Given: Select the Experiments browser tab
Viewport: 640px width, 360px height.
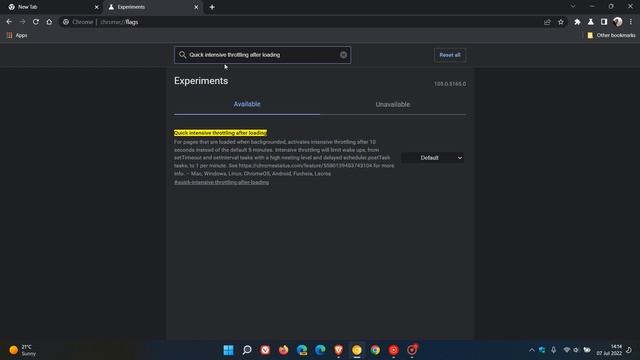Looking at the screenshot, I should click(x=153, y=7).
